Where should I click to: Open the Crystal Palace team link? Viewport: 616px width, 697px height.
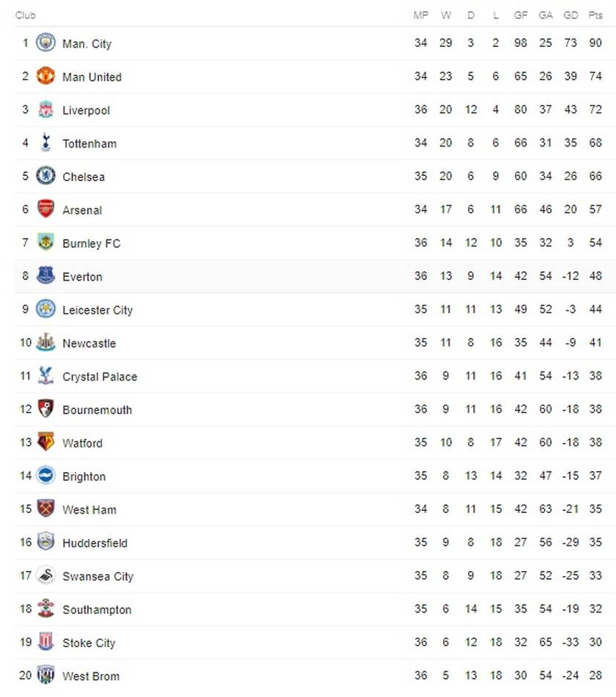[x=100, y=377]
